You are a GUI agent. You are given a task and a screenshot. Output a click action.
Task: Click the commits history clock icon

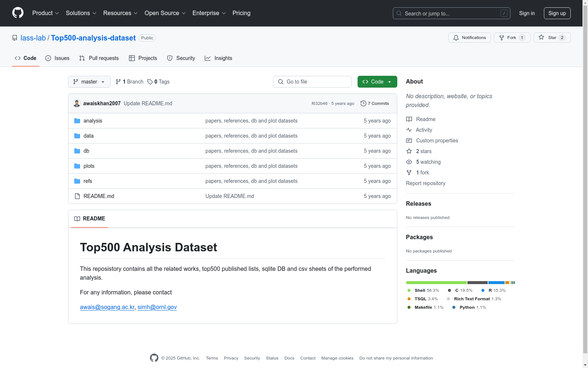click(x=363, y=103)
